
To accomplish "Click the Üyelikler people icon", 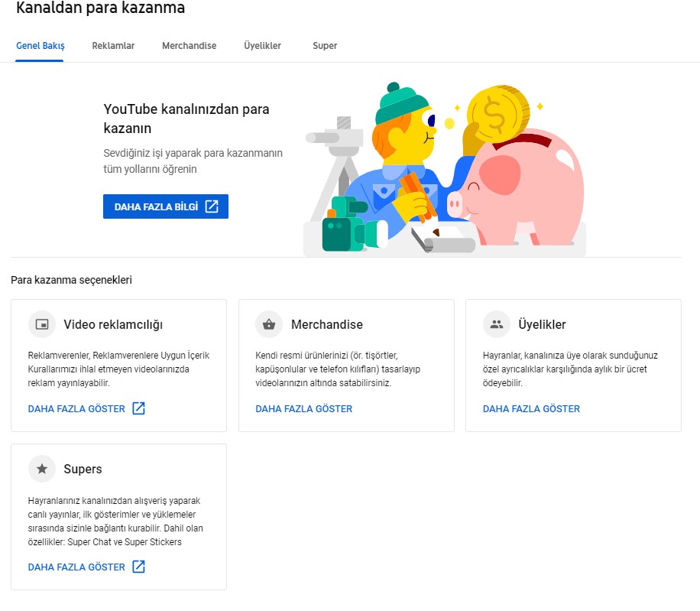I will point(497,324).
